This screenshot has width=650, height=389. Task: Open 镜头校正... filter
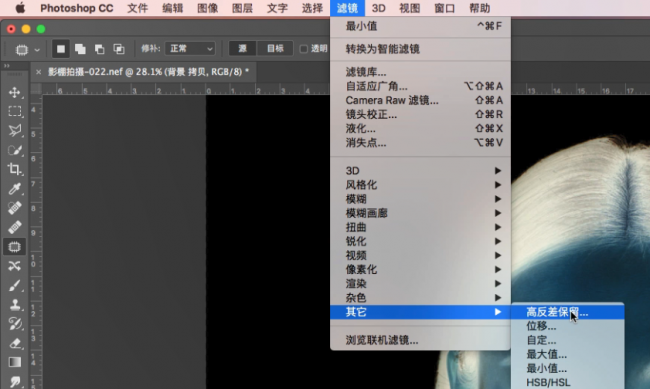click(x=420, y=114)
